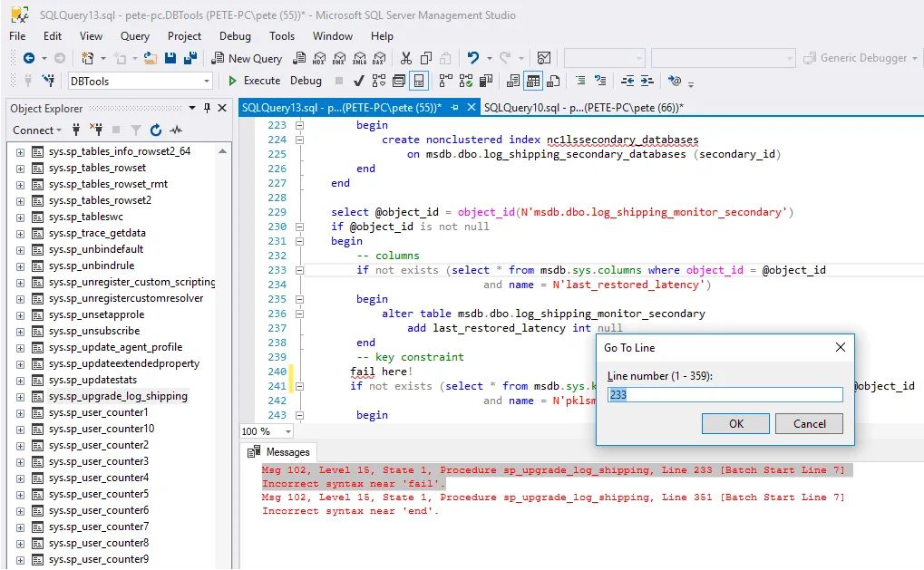
Task: Toggle Auto Hide pin on Object Explorer
Action: coord(207,108)
